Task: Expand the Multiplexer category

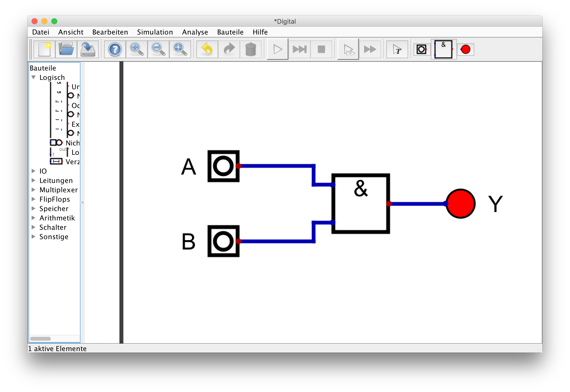Action: [x=34, y=190]
